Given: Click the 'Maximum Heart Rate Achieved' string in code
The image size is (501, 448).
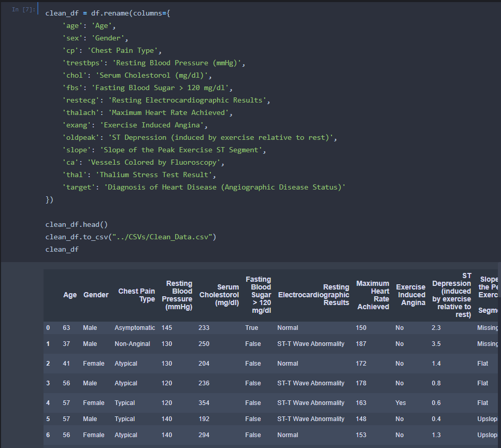Looking at the screenshot, I should tap(168, 113).
